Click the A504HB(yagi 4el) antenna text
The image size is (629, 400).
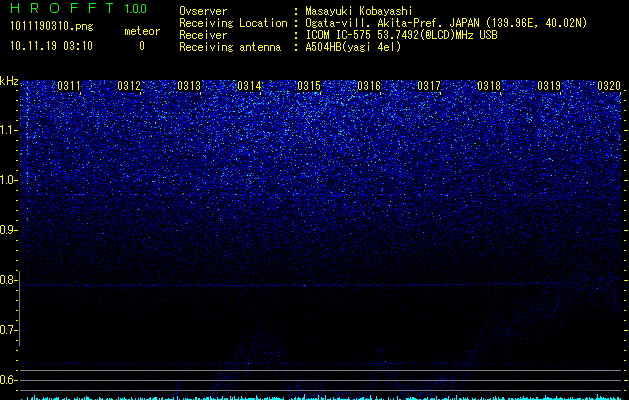(x=353, y=47)
